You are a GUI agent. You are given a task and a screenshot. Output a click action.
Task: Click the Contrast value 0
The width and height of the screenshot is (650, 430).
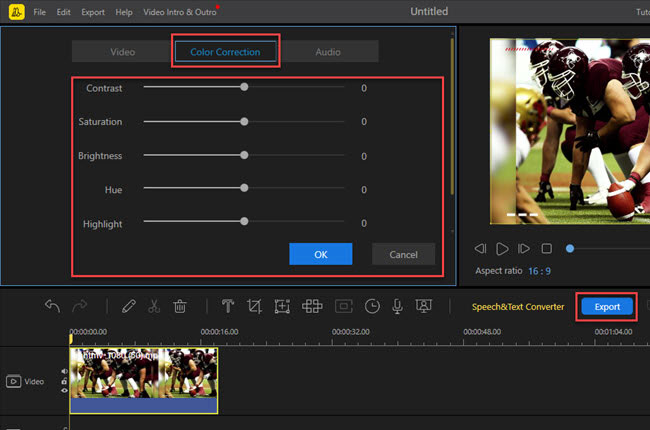pyautogui.click(x=364, y=88)
